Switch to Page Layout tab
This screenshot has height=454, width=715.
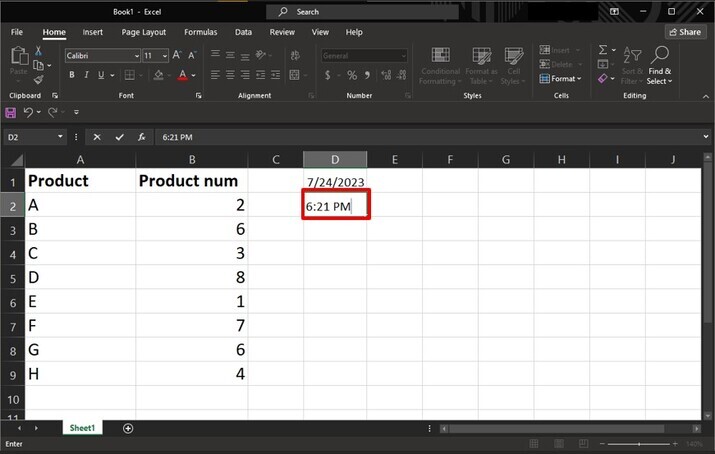(x=144, y=32)
